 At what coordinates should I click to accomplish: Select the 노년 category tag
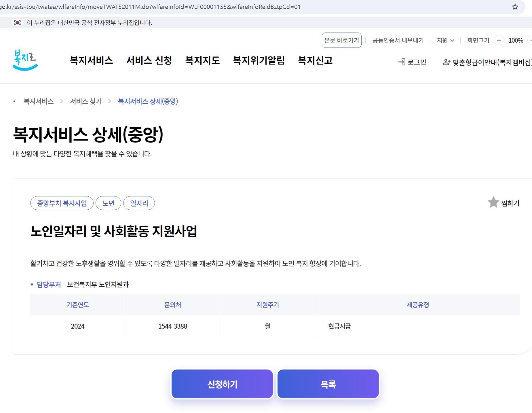108,203
